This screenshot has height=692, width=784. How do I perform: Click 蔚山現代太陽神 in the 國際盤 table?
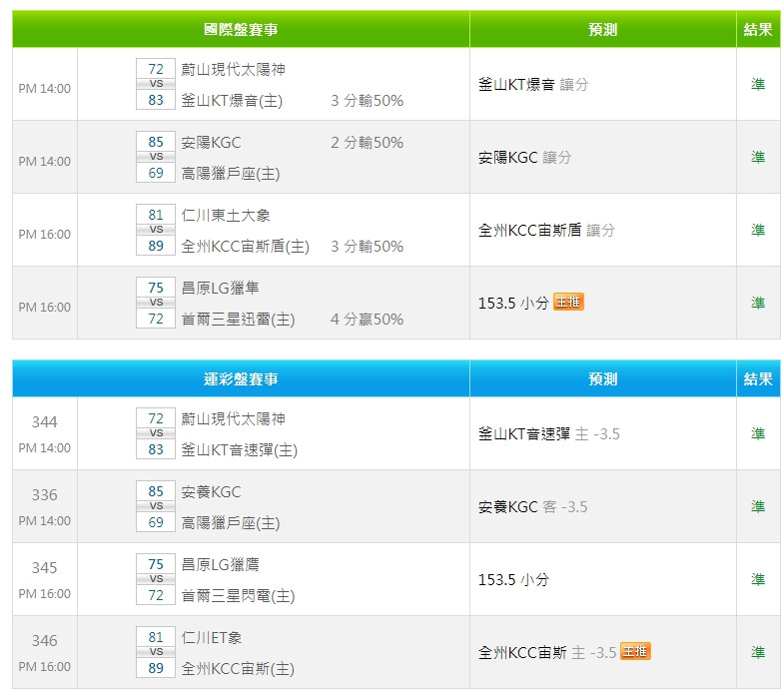coord(234,70)
